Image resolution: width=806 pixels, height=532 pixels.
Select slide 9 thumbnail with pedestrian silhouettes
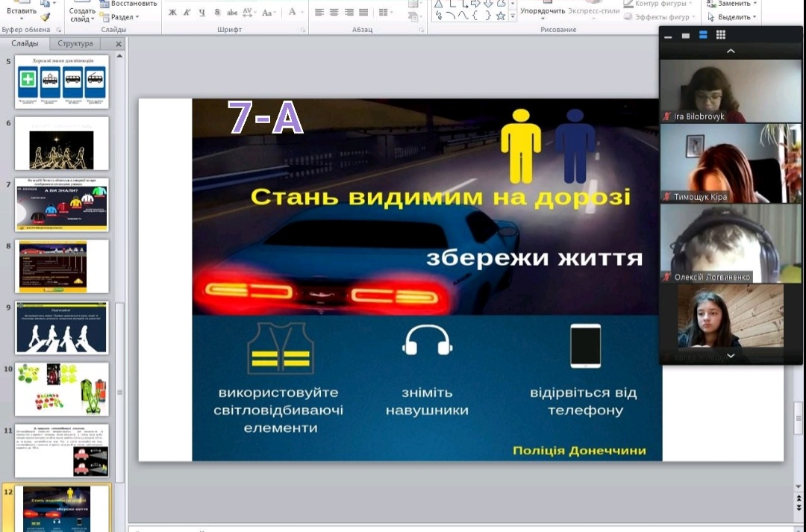pos(62,328)
